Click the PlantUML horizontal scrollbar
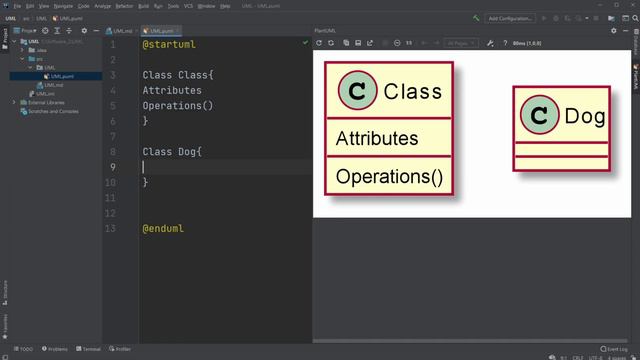640x360 pixels. click(x=470, y=341)
